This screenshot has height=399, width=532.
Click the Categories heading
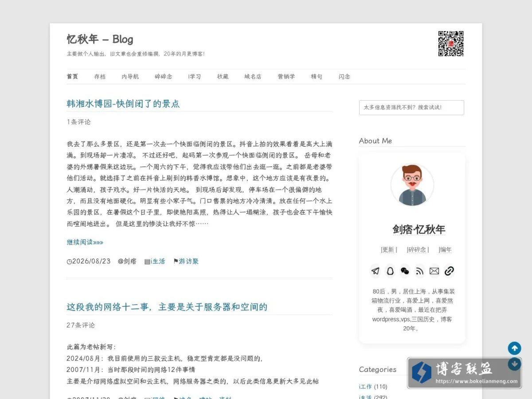point(378,369)
